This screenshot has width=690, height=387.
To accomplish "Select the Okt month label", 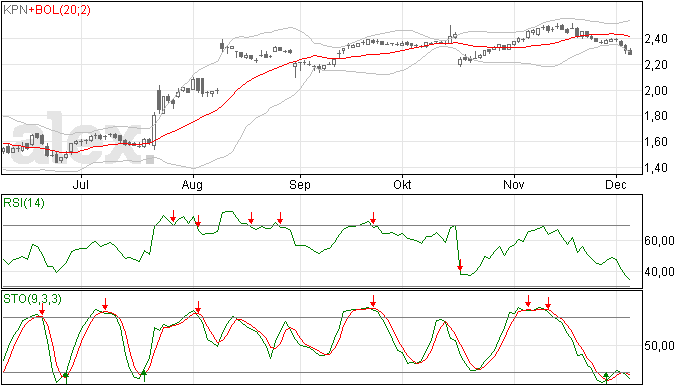I will (402, 184).
